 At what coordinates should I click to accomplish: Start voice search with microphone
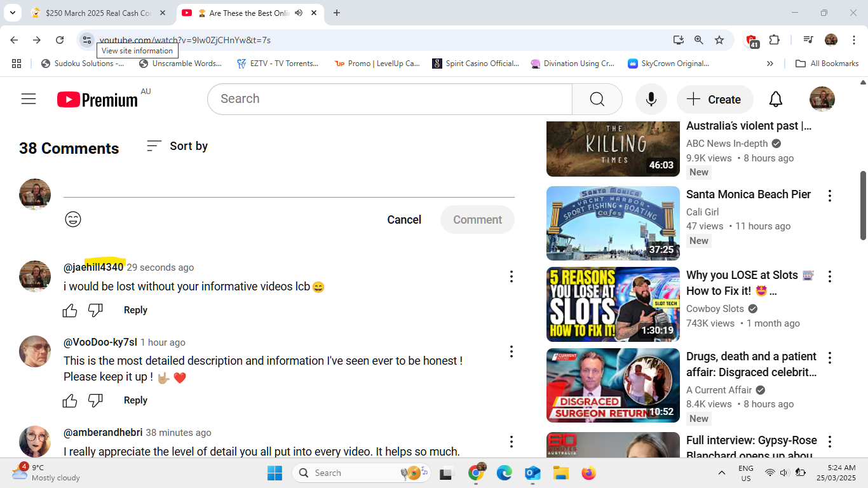(x=651, y=99)
